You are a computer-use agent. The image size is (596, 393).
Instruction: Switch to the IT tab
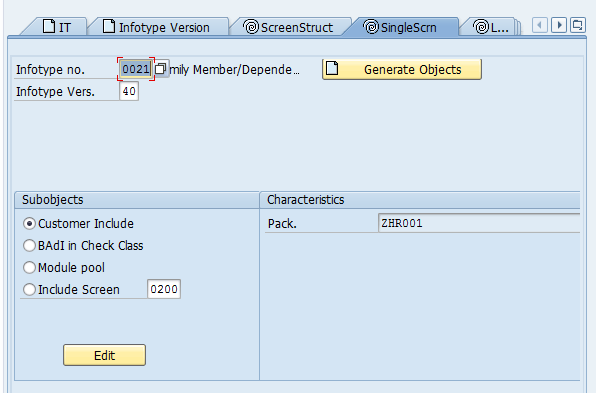click(57, 27)
